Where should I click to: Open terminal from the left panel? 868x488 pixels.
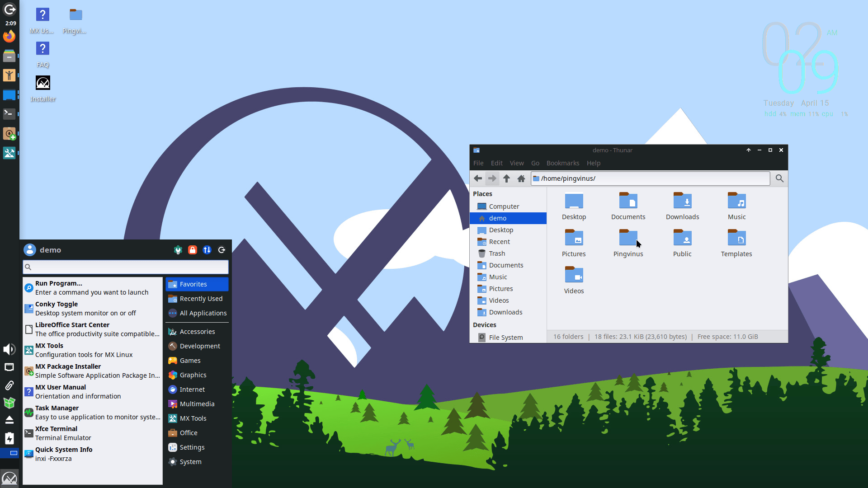point(9,113)
